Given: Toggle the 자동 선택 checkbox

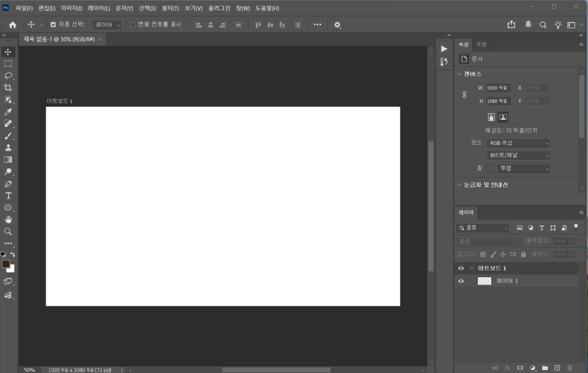Looking at the screenshot, I should click(53, 25).
